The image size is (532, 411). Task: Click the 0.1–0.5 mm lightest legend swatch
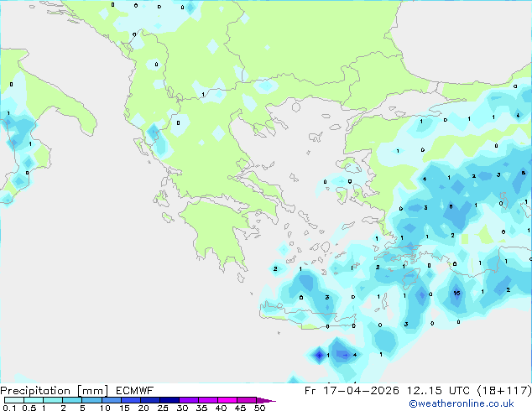pyautogui.click(x=14, y=400)
